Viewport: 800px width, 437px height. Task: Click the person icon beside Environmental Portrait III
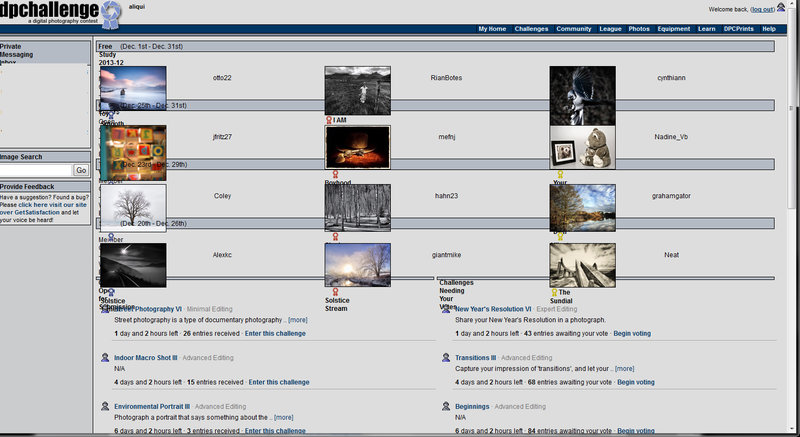(x=105, y=406)
